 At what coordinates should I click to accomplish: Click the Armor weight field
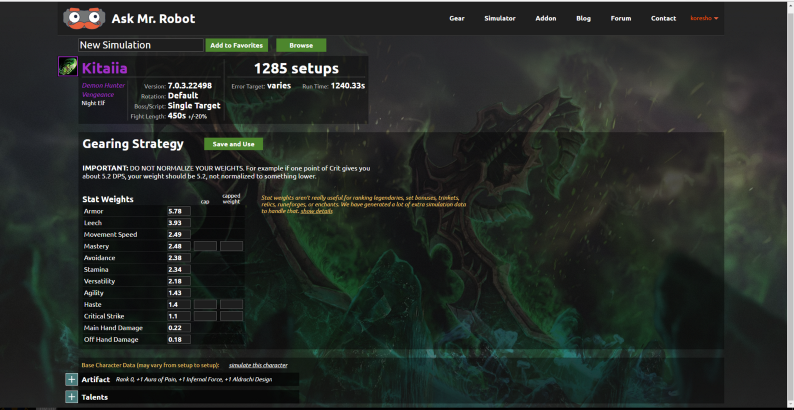[x=179, y=211]
